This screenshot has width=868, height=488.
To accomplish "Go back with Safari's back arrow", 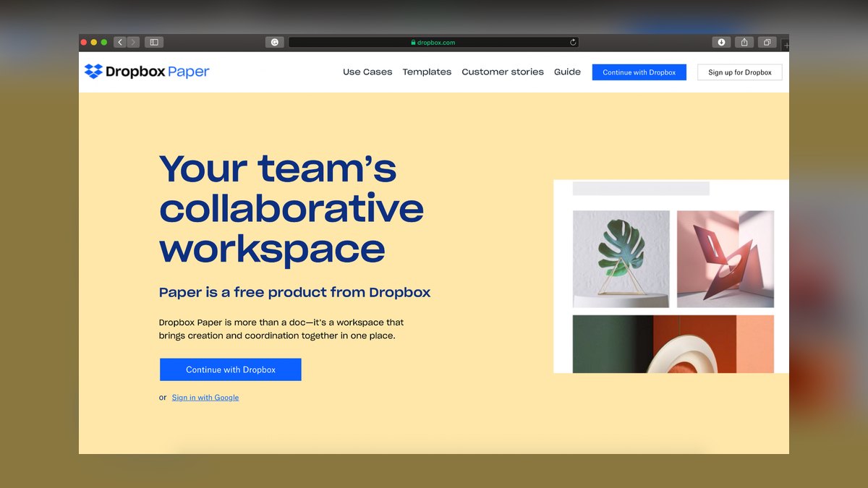I will click(x=120, y=42).
